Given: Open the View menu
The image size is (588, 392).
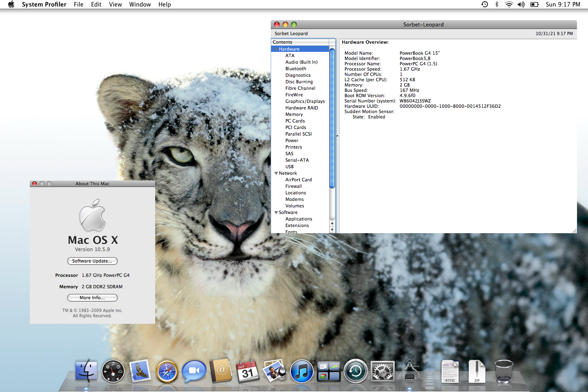Looking at the screenshot, I should (x=115, y=4).
